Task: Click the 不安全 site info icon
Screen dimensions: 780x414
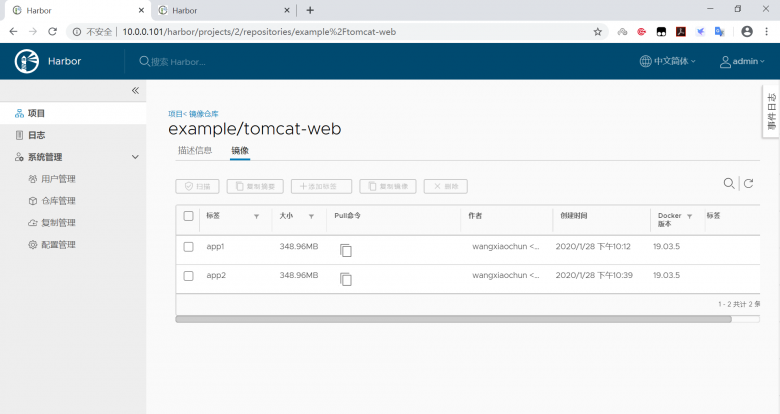Action: tap(77, 32)
